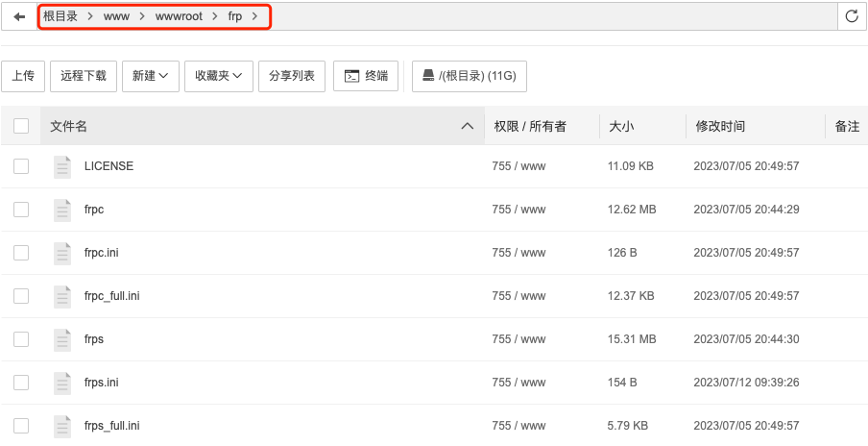Viewport: 868px width, 446px height.
Task: Click the file icon next to LICENSE
Action: coord(62,166)
